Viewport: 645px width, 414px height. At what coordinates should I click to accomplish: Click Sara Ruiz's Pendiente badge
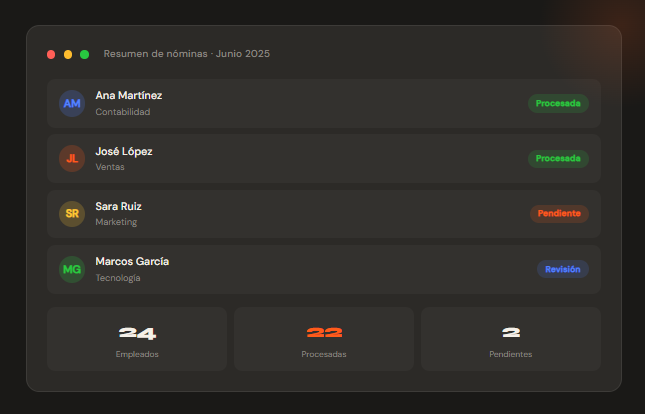[x=559, y=214]
